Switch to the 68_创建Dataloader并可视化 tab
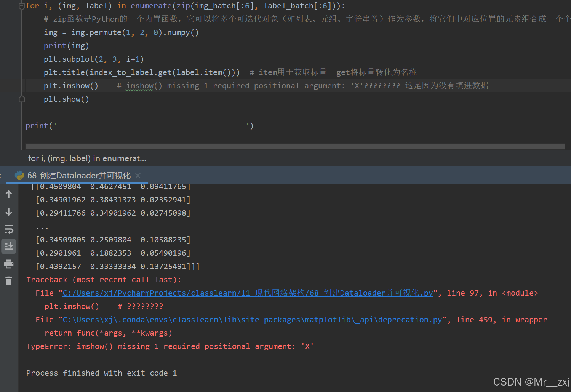This screenshot has height=392, width=571. (78, 175)
